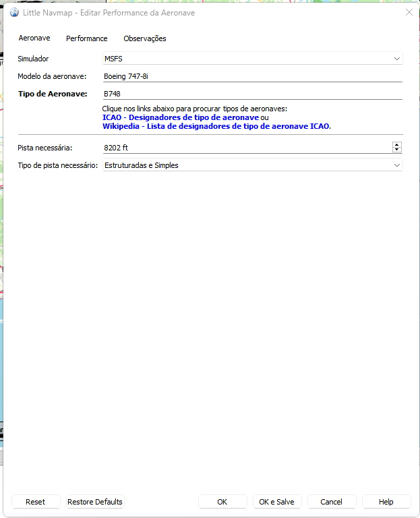The image size is (420, 518).
Task: Open ICAO Designadores de tipo de aeronave link
Action: click(180, 117)
